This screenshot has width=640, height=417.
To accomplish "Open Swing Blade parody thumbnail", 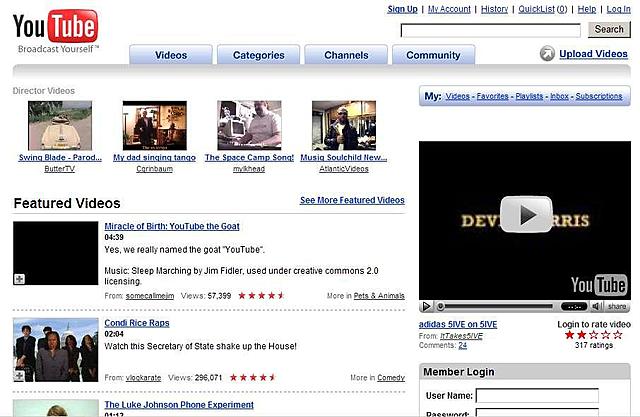I will (x=60, y=126).
